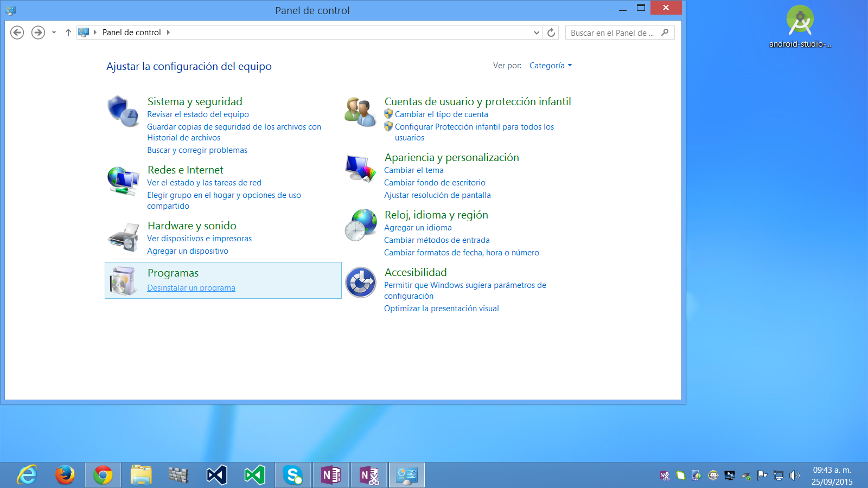Click Cambiar fondo de escritorio
Screen dimensions: 868x488
point(435,183)
